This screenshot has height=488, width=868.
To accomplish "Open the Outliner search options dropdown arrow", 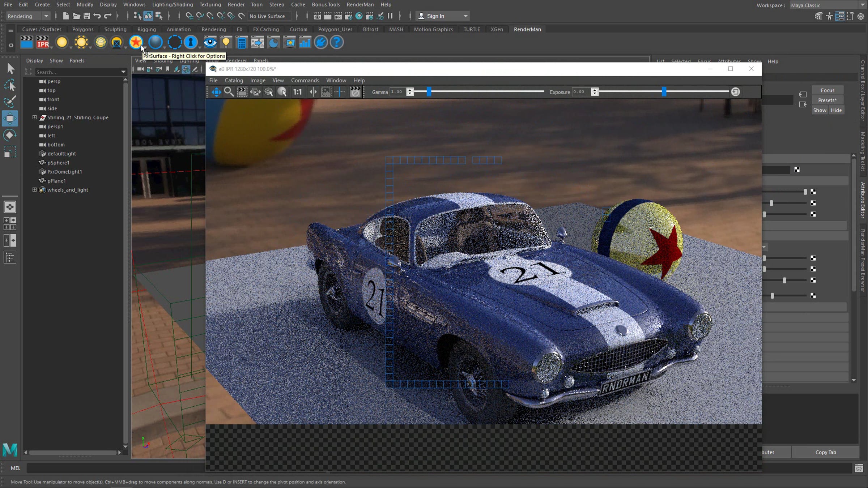I will (123, 72).
